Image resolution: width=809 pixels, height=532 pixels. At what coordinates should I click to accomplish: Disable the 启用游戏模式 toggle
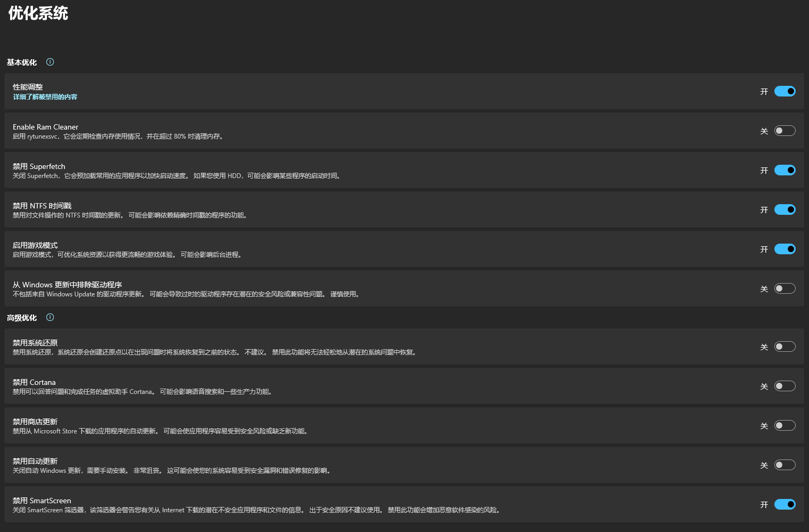(x=784, y=249)
